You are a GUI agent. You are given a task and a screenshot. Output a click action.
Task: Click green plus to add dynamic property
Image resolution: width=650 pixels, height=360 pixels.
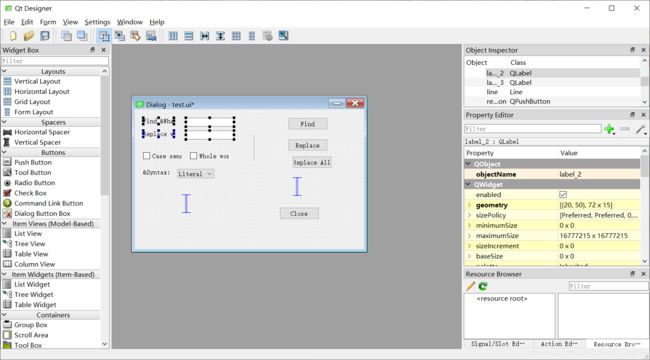pos(609,129)
